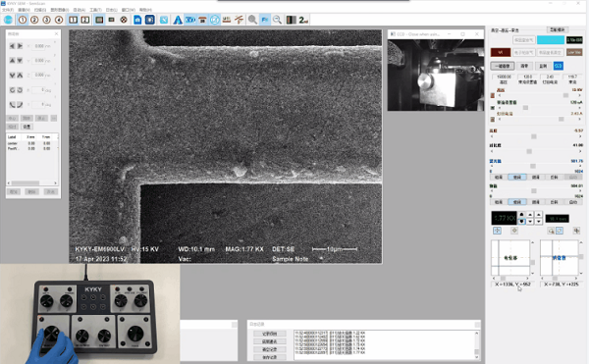
Task: Click the save image disk icon
Action: coord(137,20)
